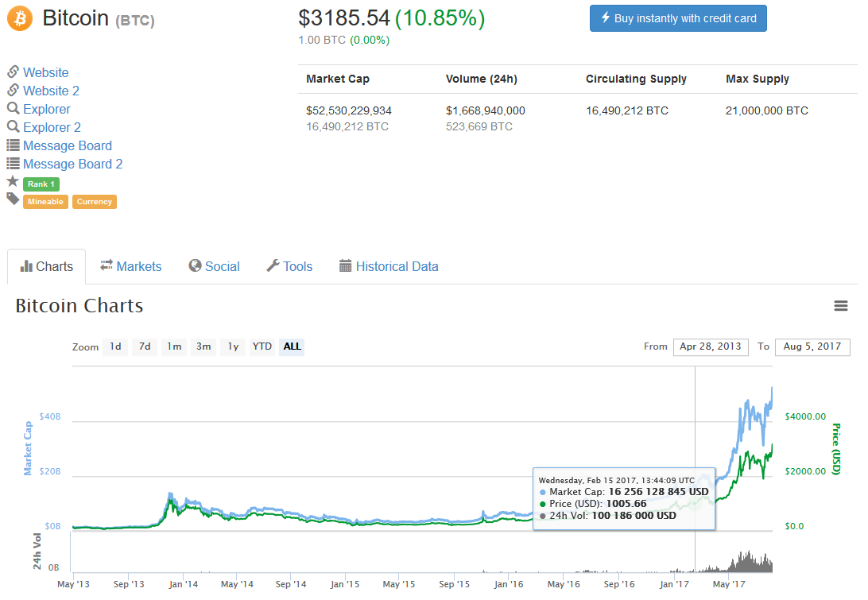Open the Website 2 link
Screen dimensions: 868x600
click(x=51, y=91)
